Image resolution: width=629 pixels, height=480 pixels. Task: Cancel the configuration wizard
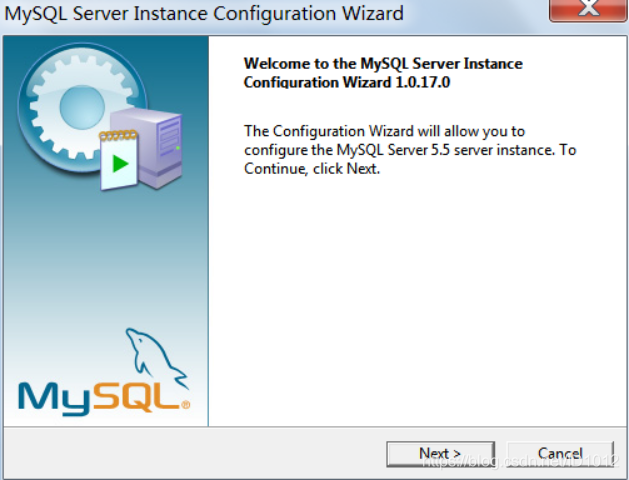point(560,454)
